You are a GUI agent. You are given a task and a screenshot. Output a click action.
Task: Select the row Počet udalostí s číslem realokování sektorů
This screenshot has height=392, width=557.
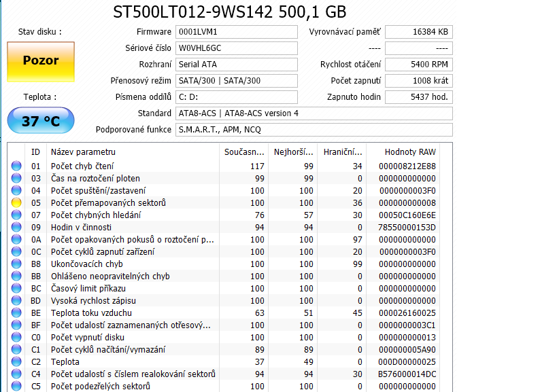225,374
